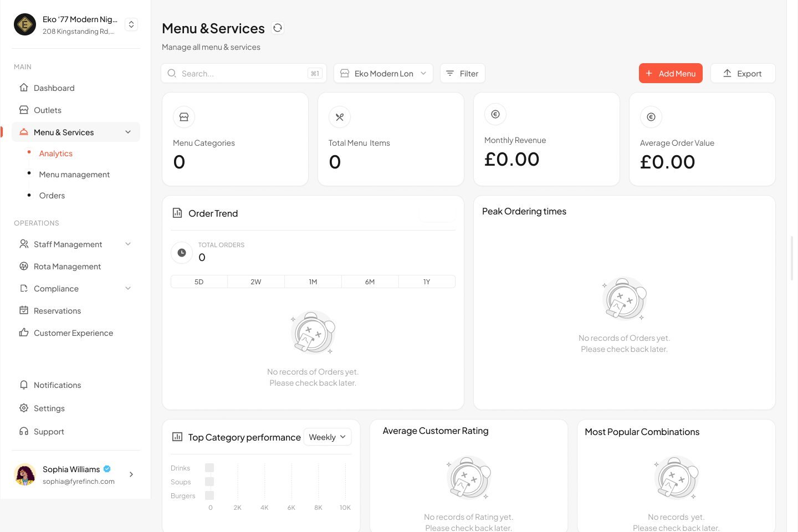Screen dimensions: 798x532
Task: Click the Monthly Revenue euro icon
Action: click(495, 114)
